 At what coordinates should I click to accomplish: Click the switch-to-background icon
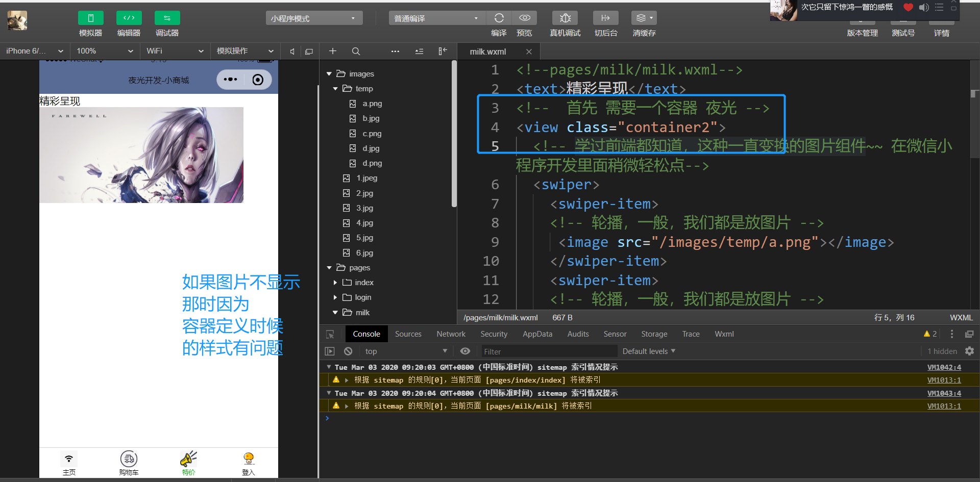(606, 18)
